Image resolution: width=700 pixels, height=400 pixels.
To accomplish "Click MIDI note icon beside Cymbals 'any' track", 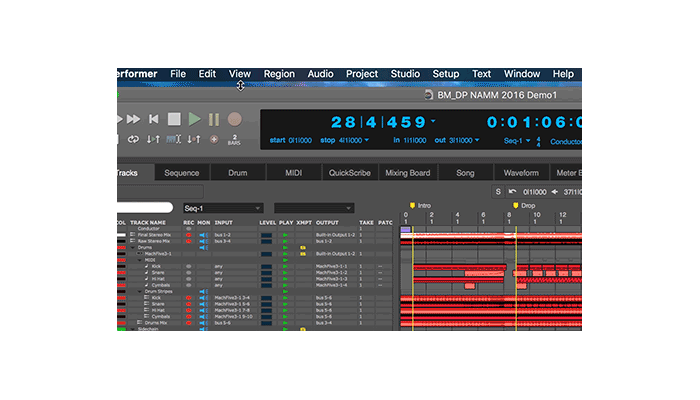I will coord(146,285).
